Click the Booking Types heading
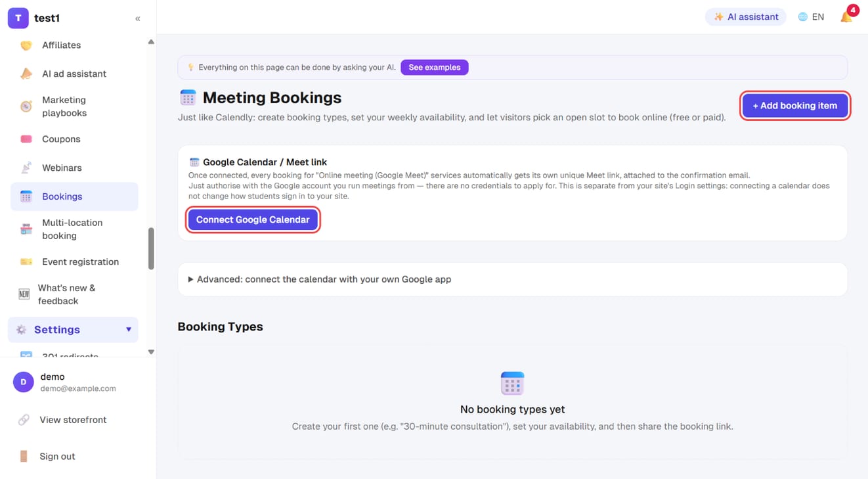Viewport: 868px width, 479px height. pos(220,327)
